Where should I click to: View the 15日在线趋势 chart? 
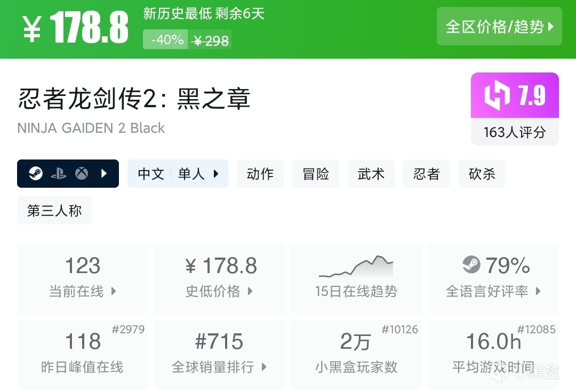click(356, 278)
